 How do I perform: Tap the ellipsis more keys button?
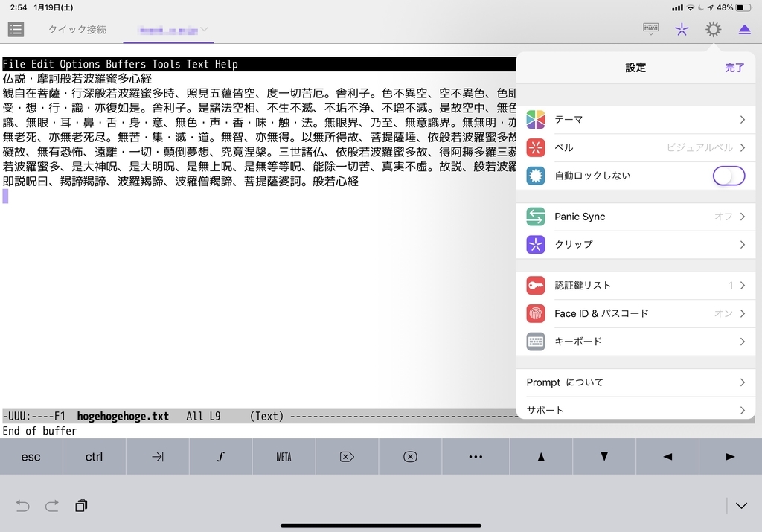pyautogui.click(x=476, y=457)
